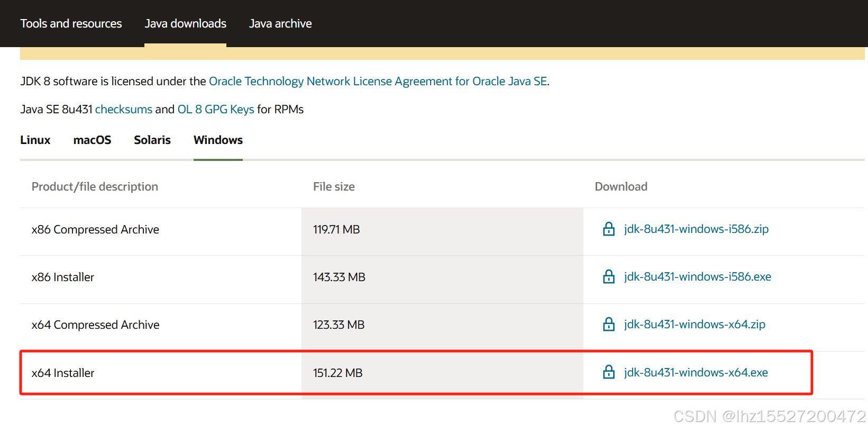Click the x86 Compressed Archive description
Image resolution: width=868 pixels, height=431 pixels.
click(x=95, y=229)
